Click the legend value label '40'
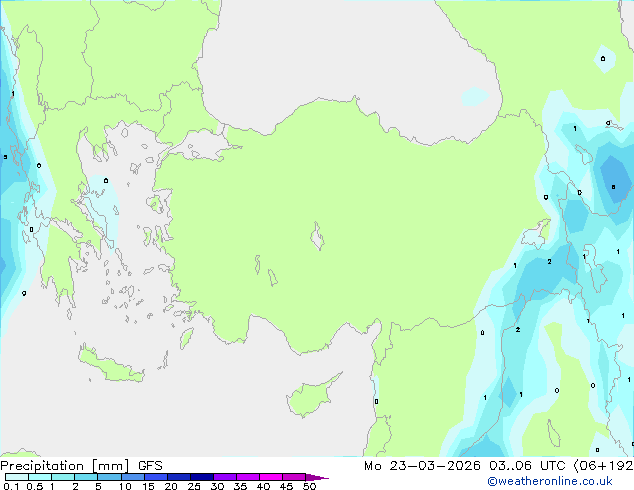 263,486
